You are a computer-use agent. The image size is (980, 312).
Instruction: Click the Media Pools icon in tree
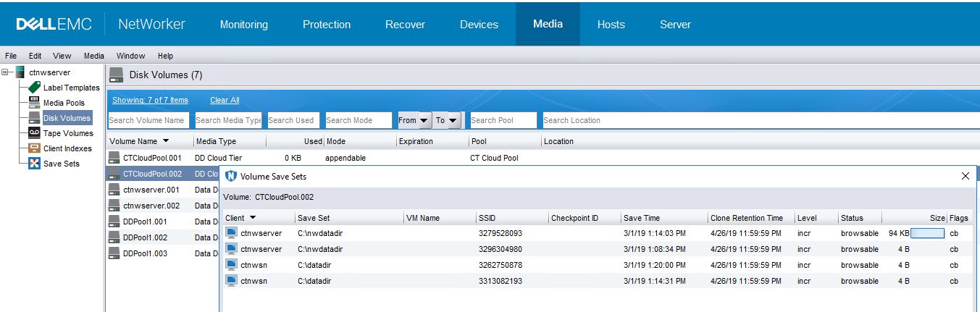pos(34,103)
